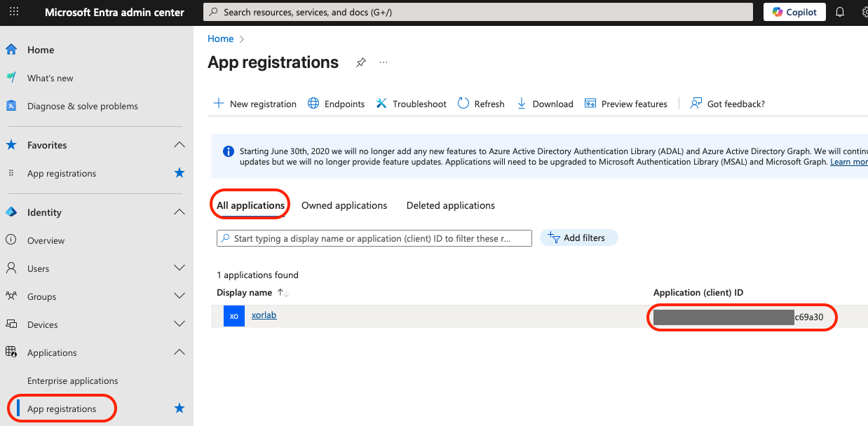Screen dimensions: 868x426
Task: Expand the Users chevron
Action: (179, 268)
